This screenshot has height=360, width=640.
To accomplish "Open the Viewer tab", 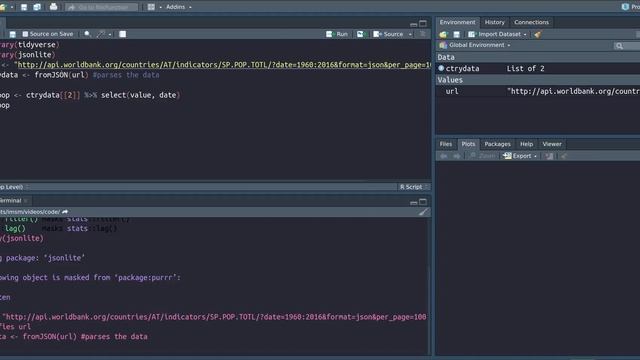I will click(552, 144).
